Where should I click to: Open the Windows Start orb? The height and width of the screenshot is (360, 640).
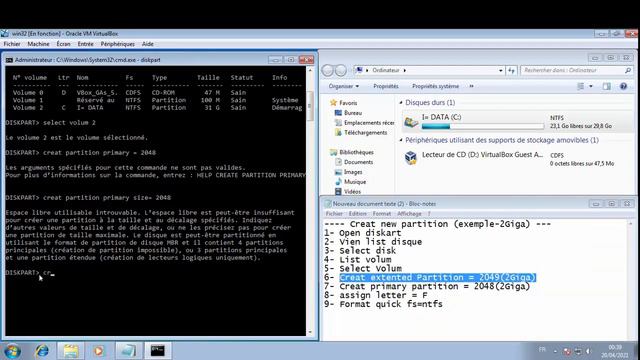[11, 351]
